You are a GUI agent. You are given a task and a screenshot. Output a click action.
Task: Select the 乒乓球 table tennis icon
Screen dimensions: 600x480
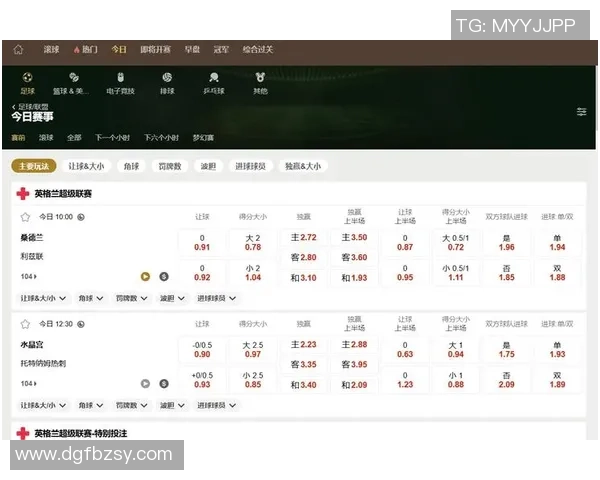[x=214, y=83]
